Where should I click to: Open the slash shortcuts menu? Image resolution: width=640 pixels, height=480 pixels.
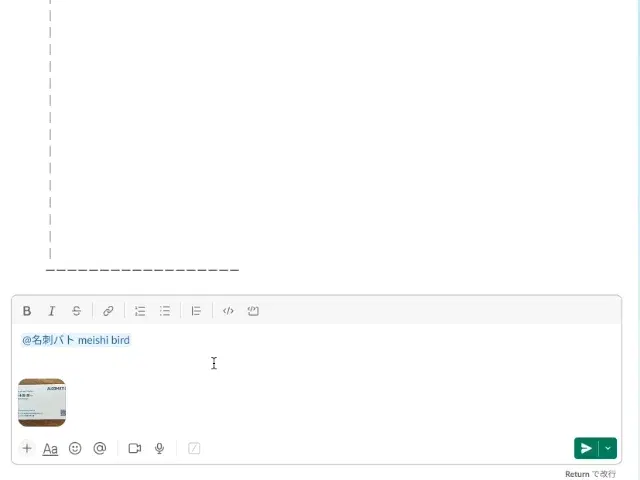pos(194,448)
